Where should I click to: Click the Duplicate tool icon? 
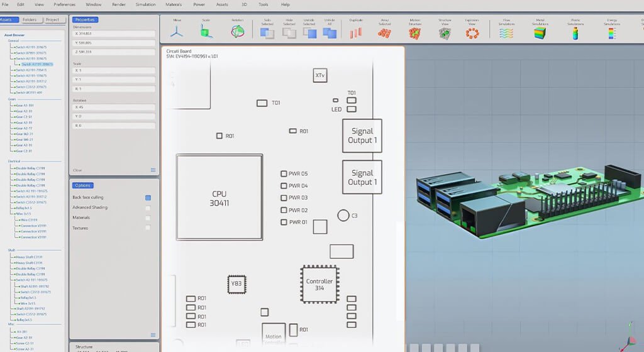tap(356, 33)
